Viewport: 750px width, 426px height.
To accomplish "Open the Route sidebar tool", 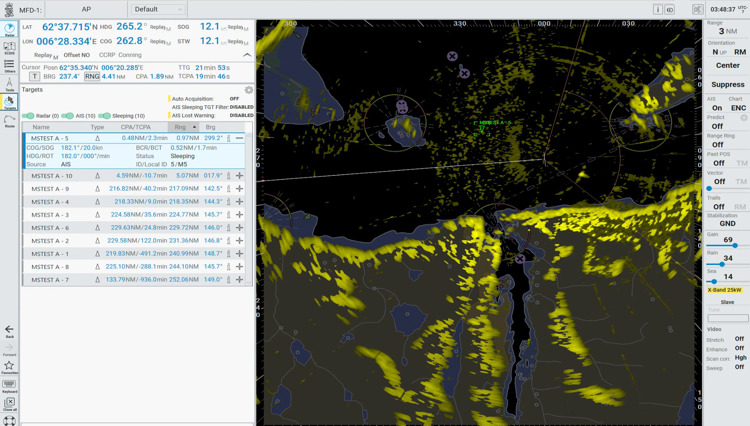I will 9,120.
